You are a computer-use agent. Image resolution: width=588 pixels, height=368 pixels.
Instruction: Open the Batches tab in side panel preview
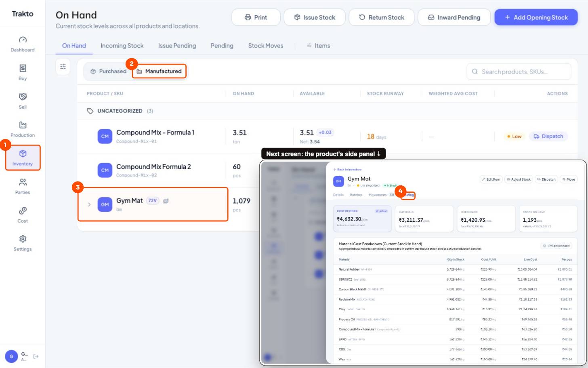(x=356, y=195)
